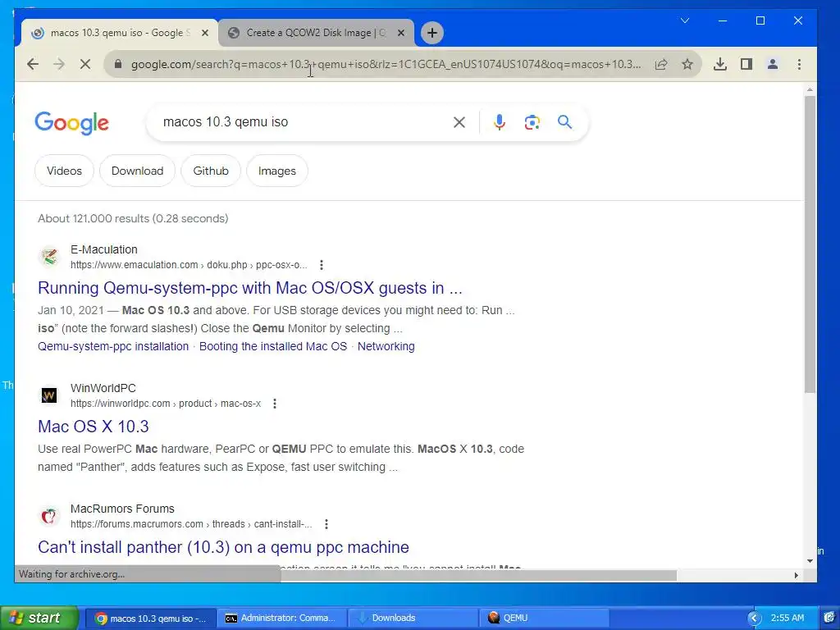
Task: Open the Windows start button
Action: (x=39, y=619)
